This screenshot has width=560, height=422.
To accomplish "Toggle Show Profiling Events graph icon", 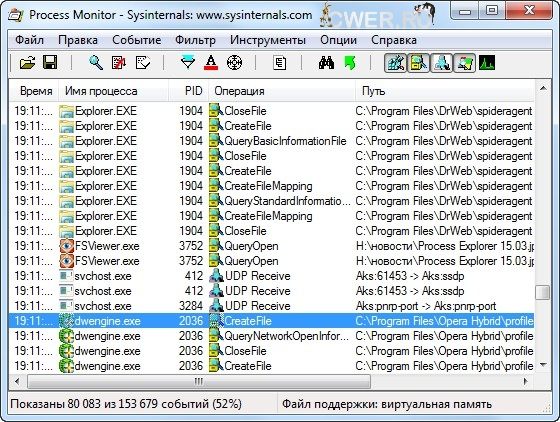I will coord(487,63).
